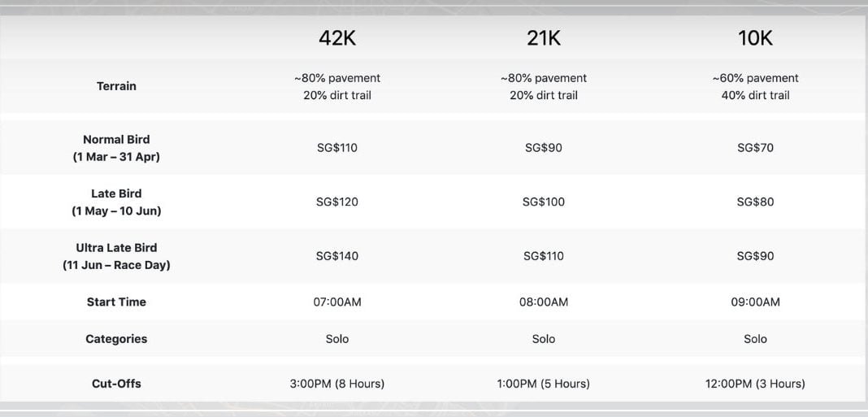Select the 3:00PM (8 Hours) cut-off

coord(337,383)
